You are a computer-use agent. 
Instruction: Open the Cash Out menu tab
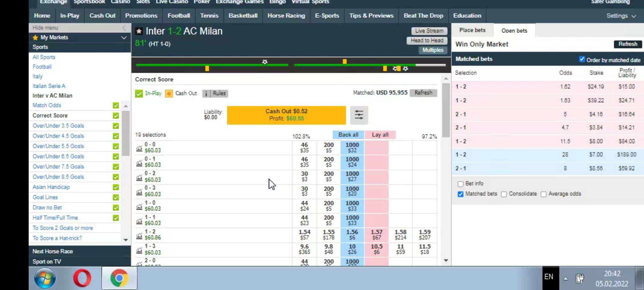pos(103,16)
